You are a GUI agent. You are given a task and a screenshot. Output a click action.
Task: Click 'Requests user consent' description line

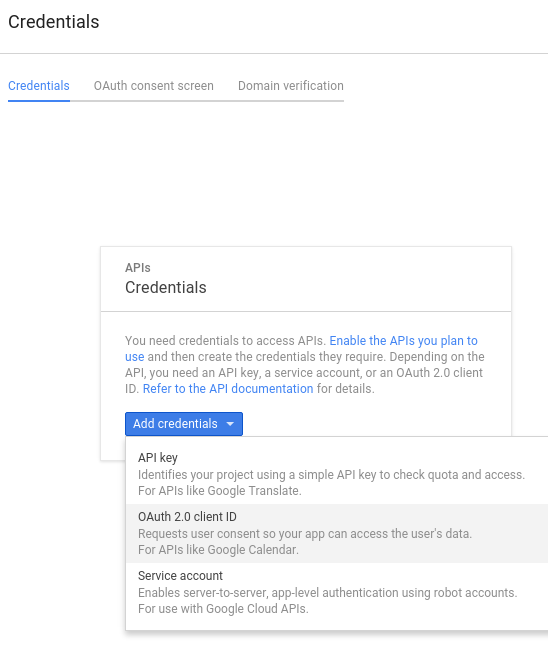tap(305, 534)
